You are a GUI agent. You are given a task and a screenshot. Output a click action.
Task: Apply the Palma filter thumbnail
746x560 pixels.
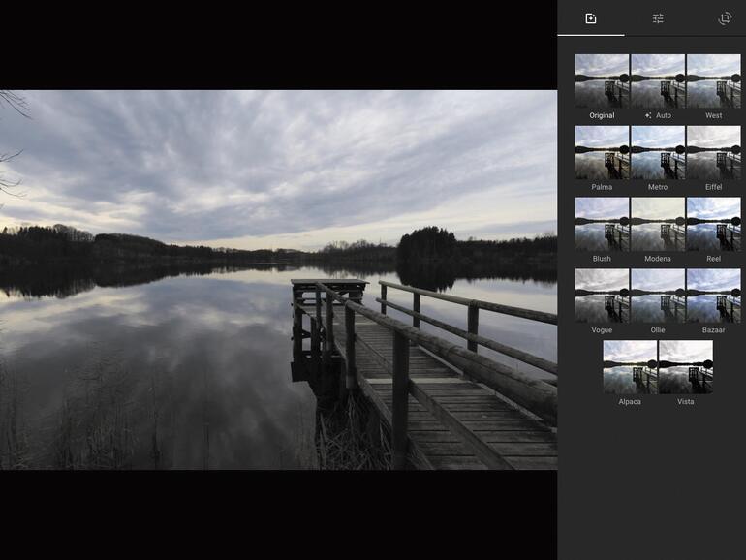[x=602, y=152]
